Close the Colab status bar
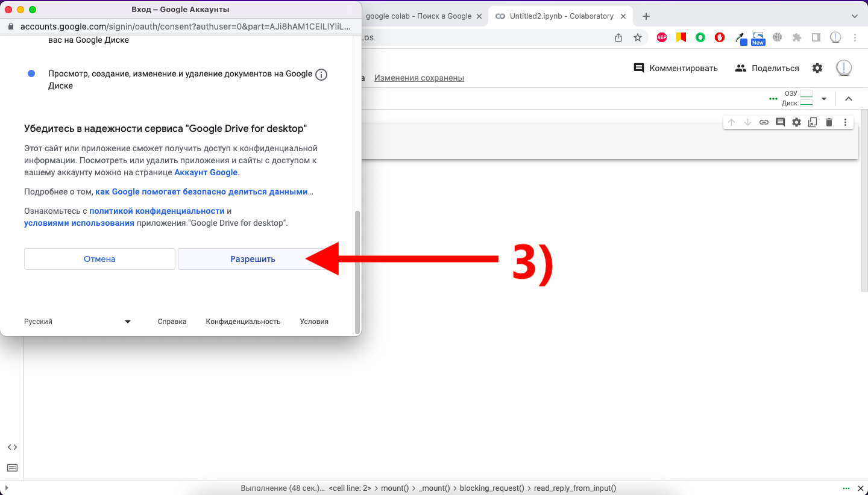The image size is (868, 495). tap(860, 488)
